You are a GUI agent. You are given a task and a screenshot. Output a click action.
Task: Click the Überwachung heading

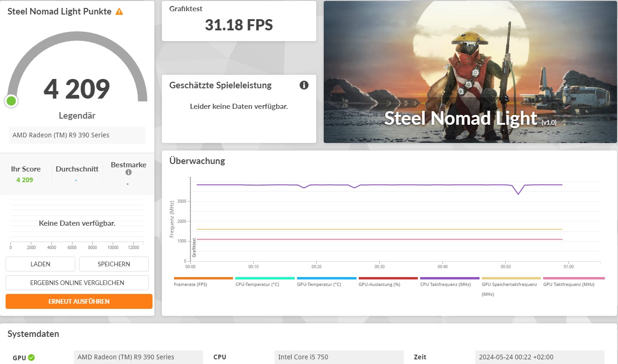tap(197, 161)
